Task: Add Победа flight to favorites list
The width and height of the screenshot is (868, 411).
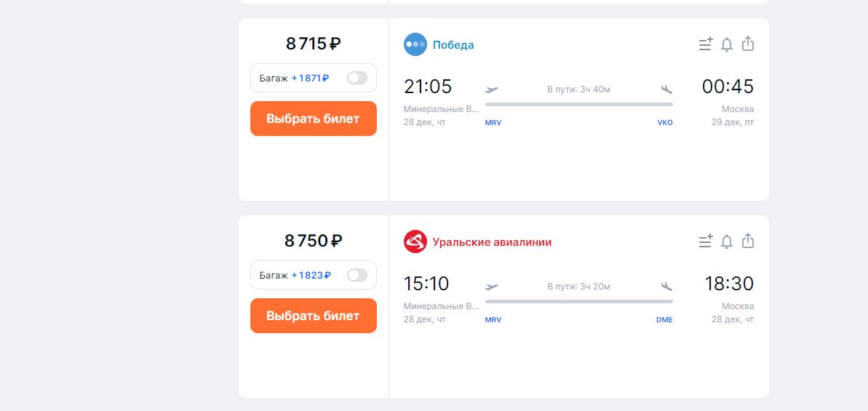Action: [x=705, y=44]
